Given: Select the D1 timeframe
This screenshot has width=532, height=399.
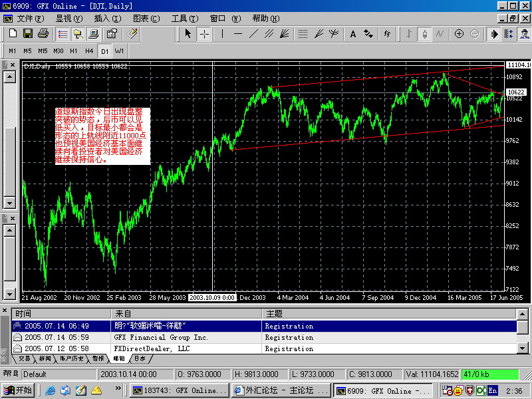Looking at the screenshot, I should pos(105,51).
